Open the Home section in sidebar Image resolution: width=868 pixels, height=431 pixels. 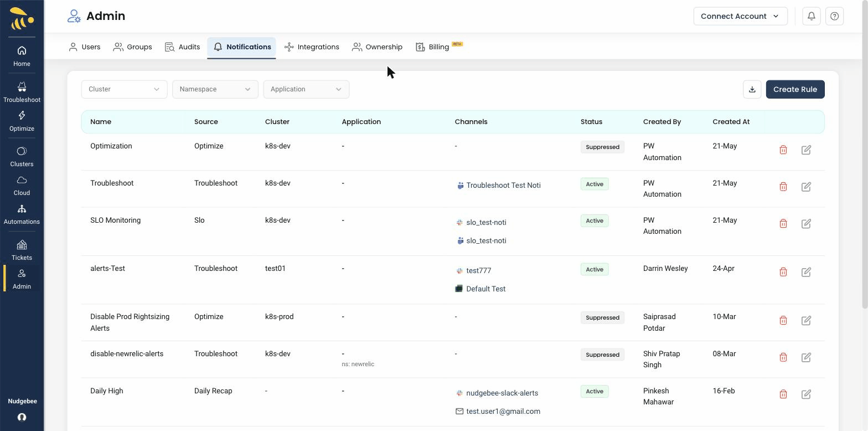pyautogui.click(x=22, y=56)
